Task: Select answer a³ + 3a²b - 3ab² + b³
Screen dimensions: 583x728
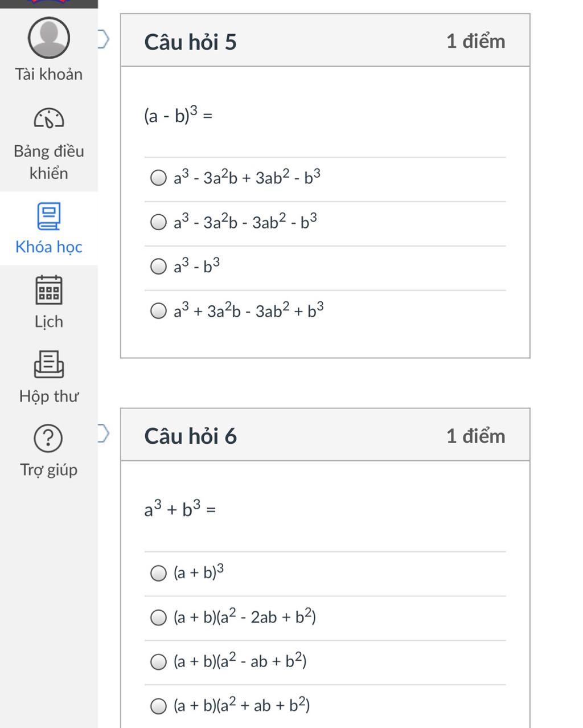Action: (158, 310)
